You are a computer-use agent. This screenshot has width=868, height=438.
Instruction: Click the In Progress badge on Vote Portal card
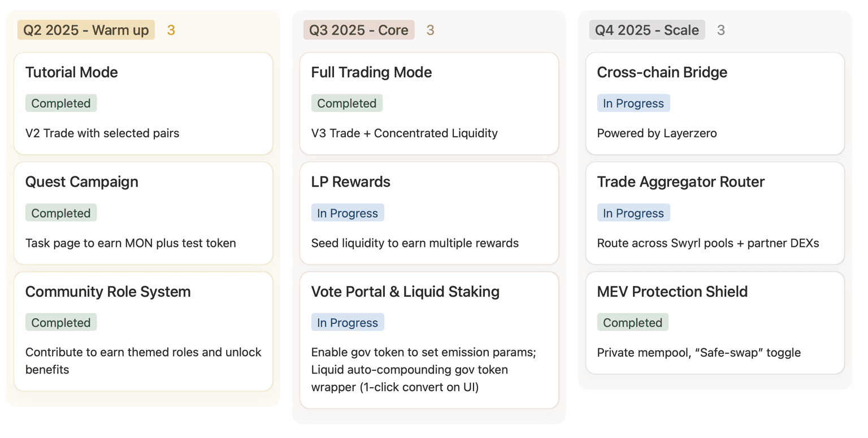click(x=347, y=322)
